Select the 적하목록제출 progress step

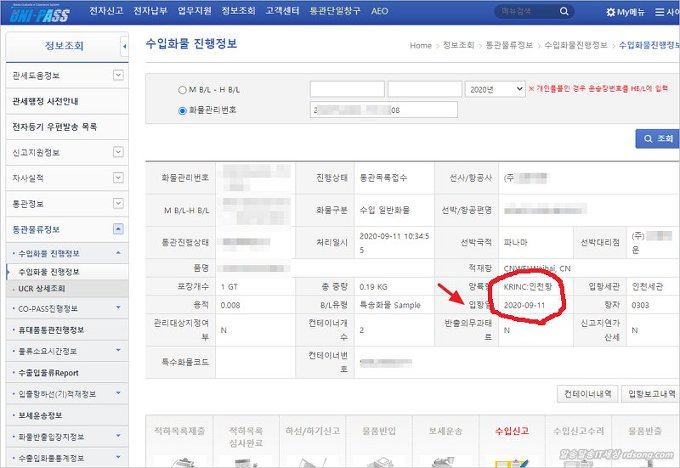179,441
